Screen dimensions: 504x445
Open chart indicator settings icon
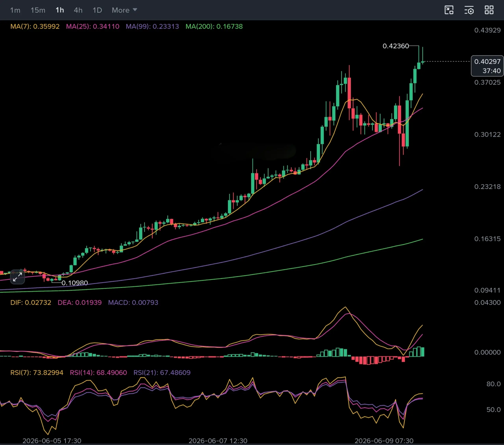pyautogui.click(x=469, y=10)
